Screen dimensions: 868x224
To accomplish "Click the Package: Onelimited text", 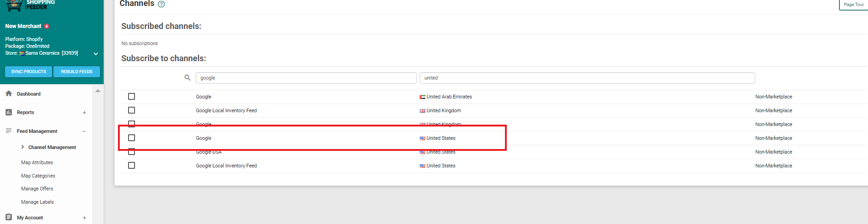I will 27,46.
